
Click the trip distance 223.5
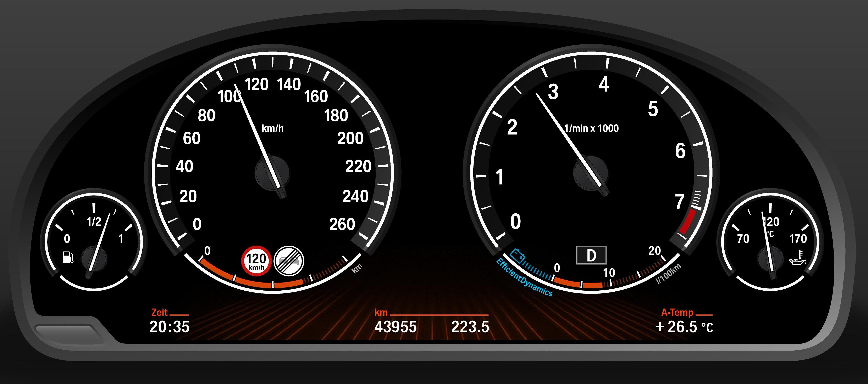click(x=470, y=327)
